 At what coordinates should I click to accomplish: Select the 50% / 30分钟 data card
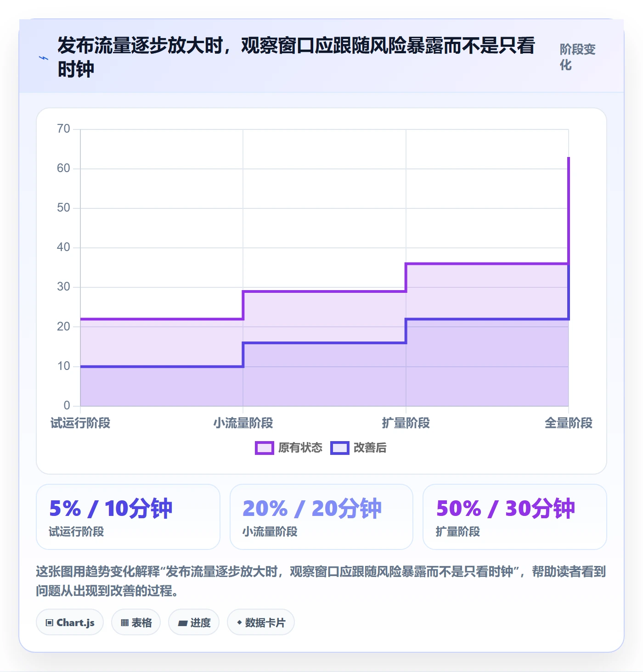pyautogui.click(x=515, y=517)
